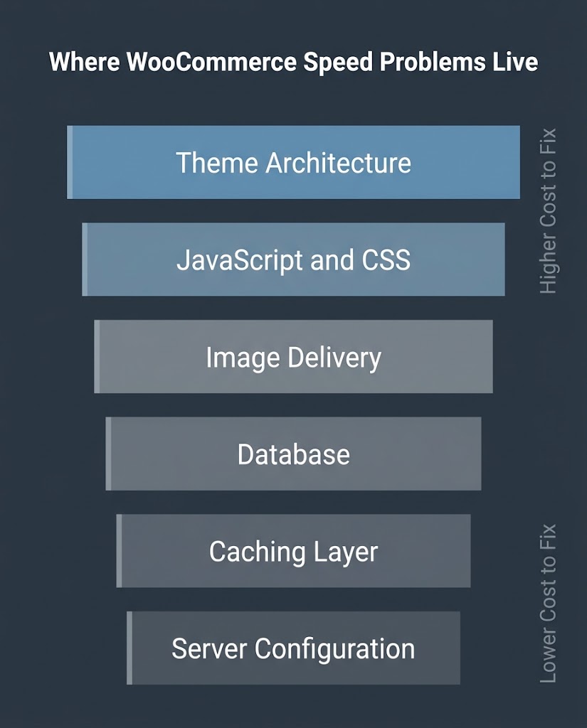The image size is (587, 728).
Task: Click the 'Higher Cost to Fix' label
Action: 548,210
